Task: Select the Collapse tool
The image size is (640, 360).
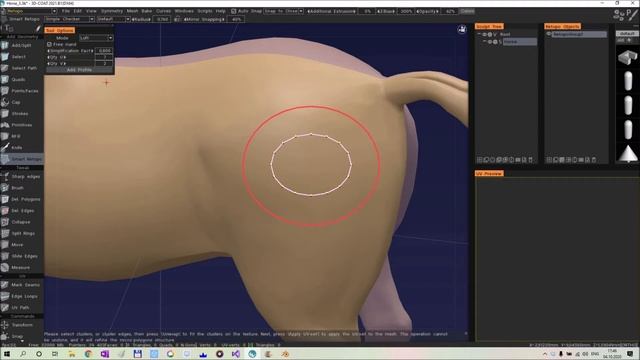Action: click(x=22, y=222)
